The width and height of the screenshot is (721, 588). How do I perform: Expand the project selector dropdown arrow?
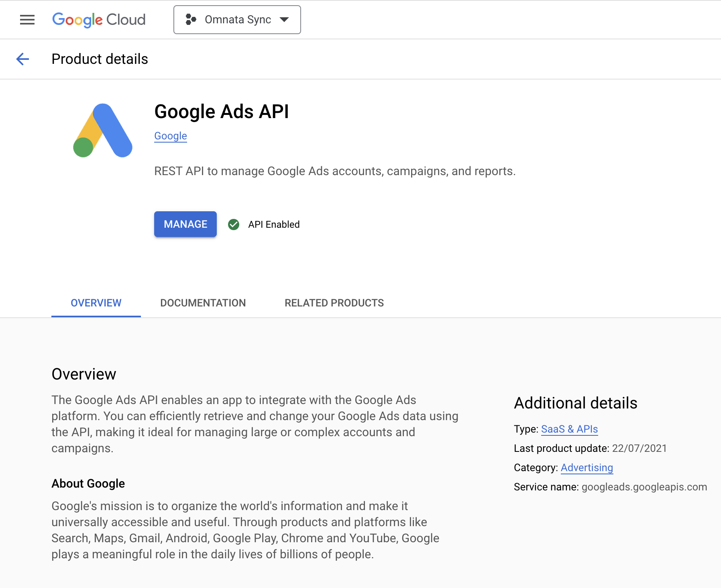click(284, 20)
